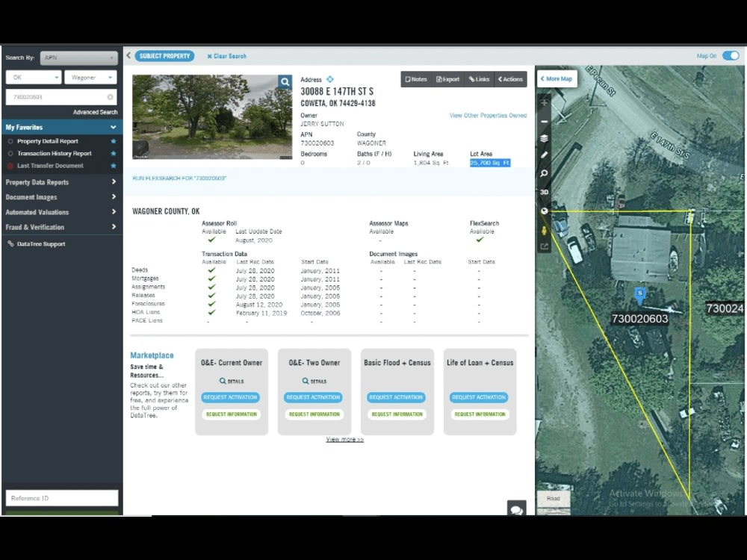Activate the Street View pegman on the map
747x560 pixels.
click(x=544, y=230)
